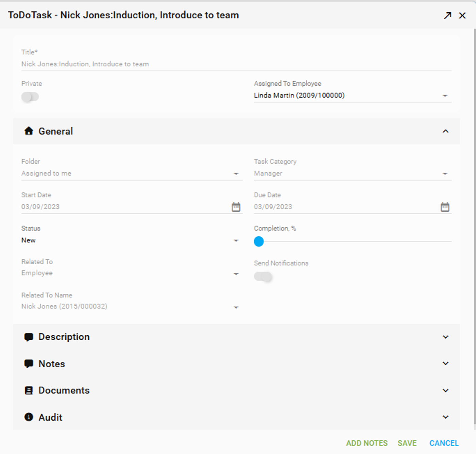The image size is (476, 454).
Task: Toggle the Private switch
Action: point(30,97)
